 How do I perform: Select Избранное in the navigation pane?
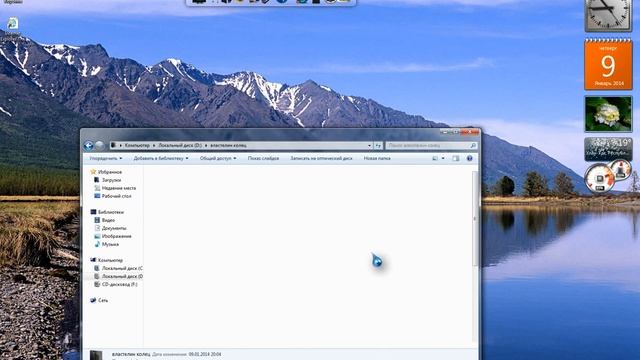(110, 172)
